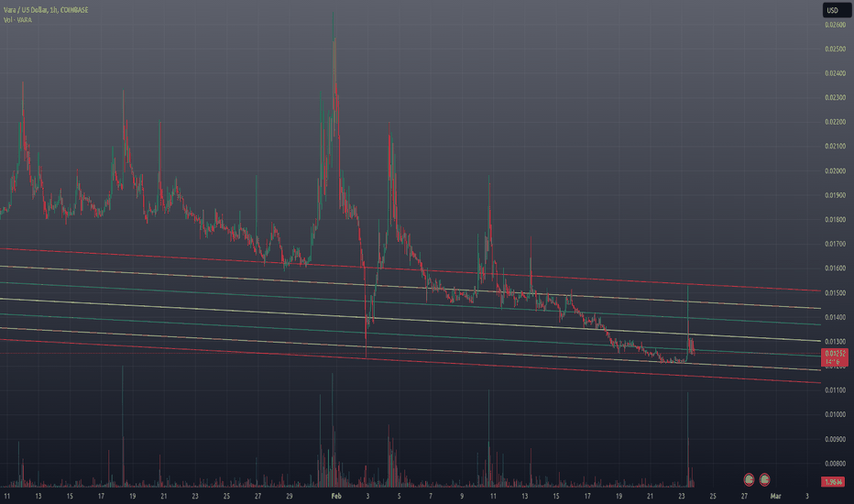Click the 0.01600 price axis label
The image size is (854, 504).
835,268
